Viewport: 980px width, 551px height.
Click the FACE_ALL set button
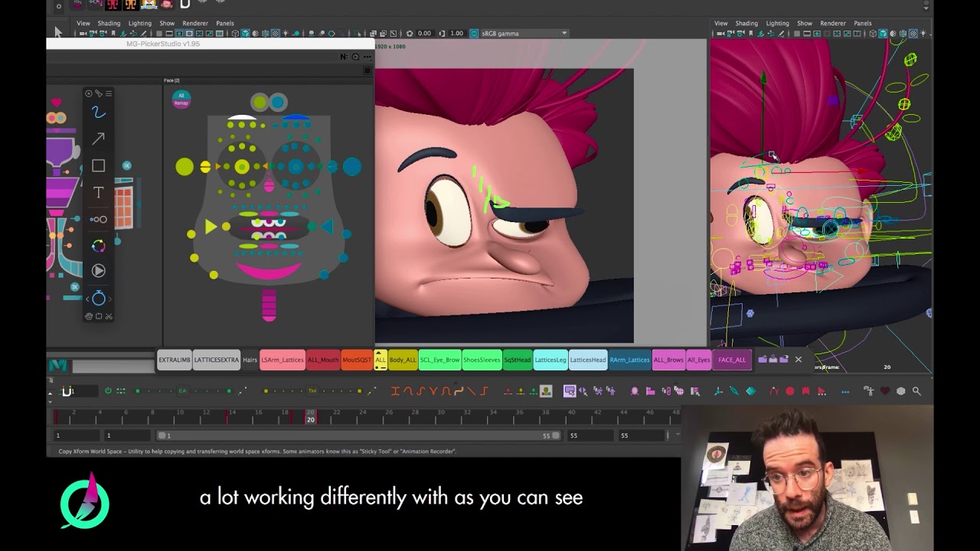pos(732,360)
